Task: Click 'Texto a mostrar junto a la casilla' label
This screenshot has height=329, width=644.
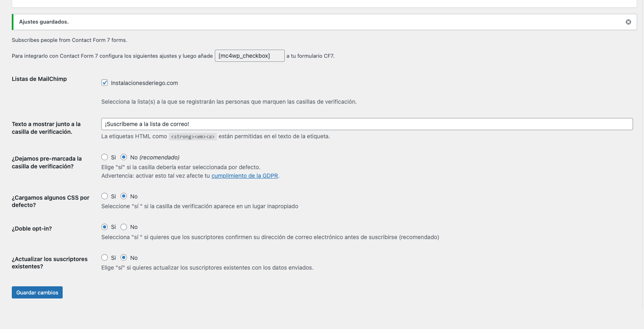Action: pos(46,128)
